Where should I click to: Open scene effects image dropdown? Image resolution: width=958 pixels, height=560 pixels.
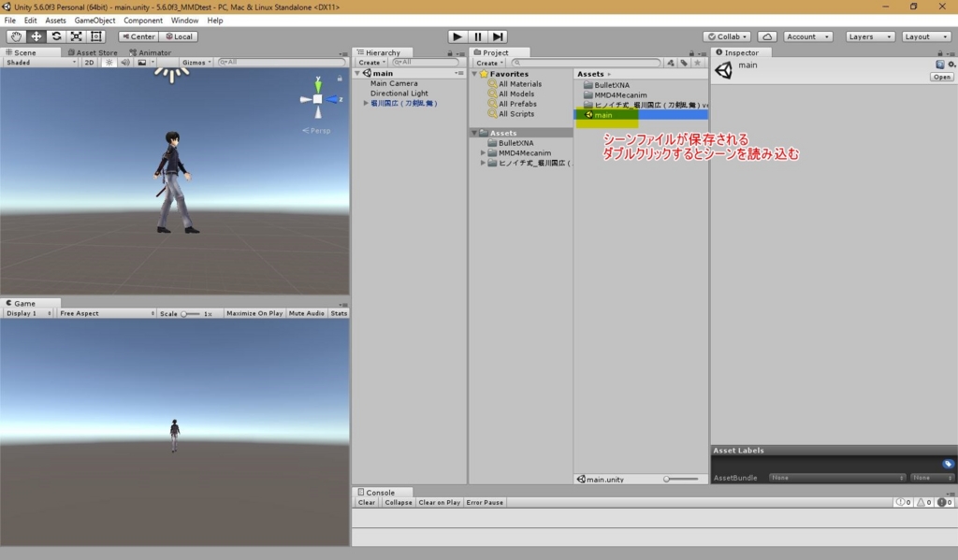click(x=145, y=63)
